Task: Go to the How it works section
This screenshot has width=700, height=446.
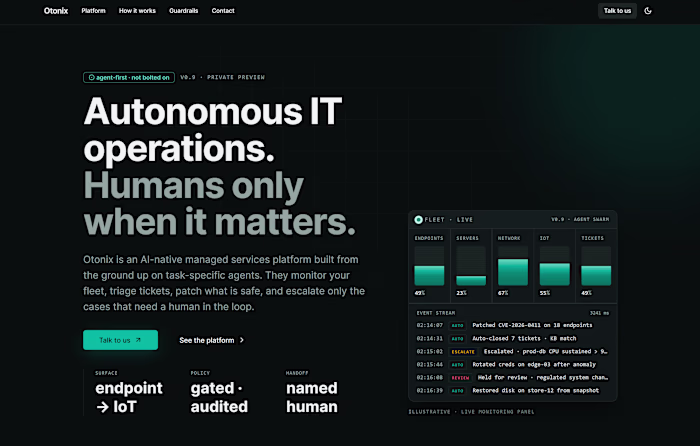Action: (137, 11)
